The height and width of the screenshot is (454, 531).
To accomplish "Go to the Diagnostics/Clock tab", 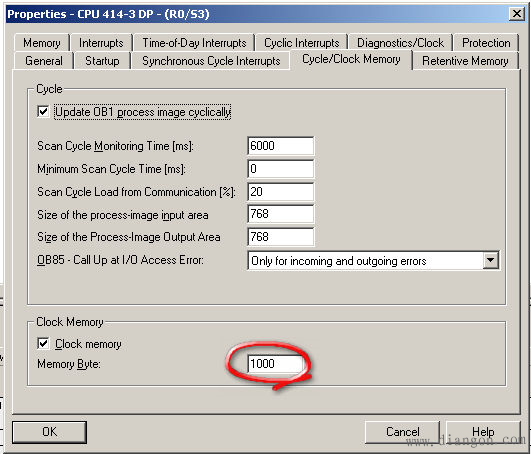I will click(400, 43).
